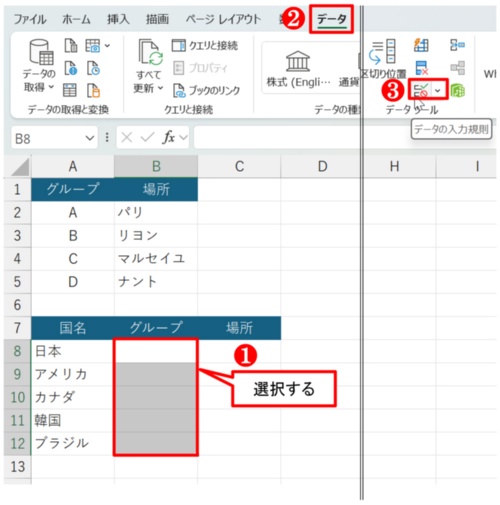This screenshot has width=500, height=505.
Task: Click cell containing カナダ
Action: (73, 397)
